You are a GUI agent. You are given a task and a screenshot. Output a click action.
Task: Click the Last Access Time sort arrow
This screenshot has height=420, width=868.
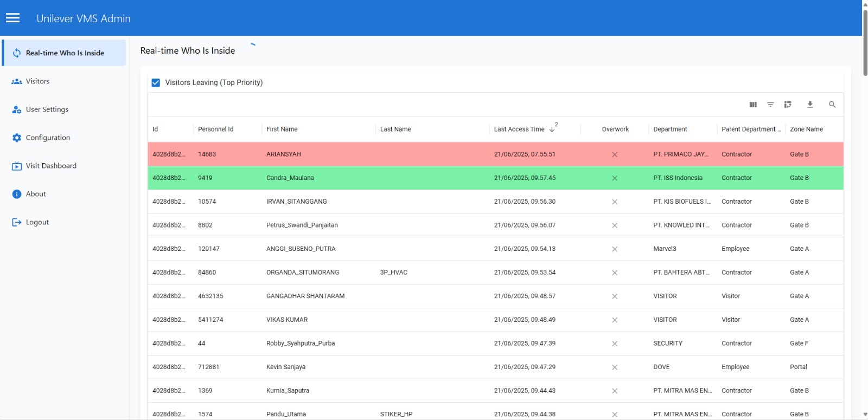pyautogui.click(x=552, y=130)
